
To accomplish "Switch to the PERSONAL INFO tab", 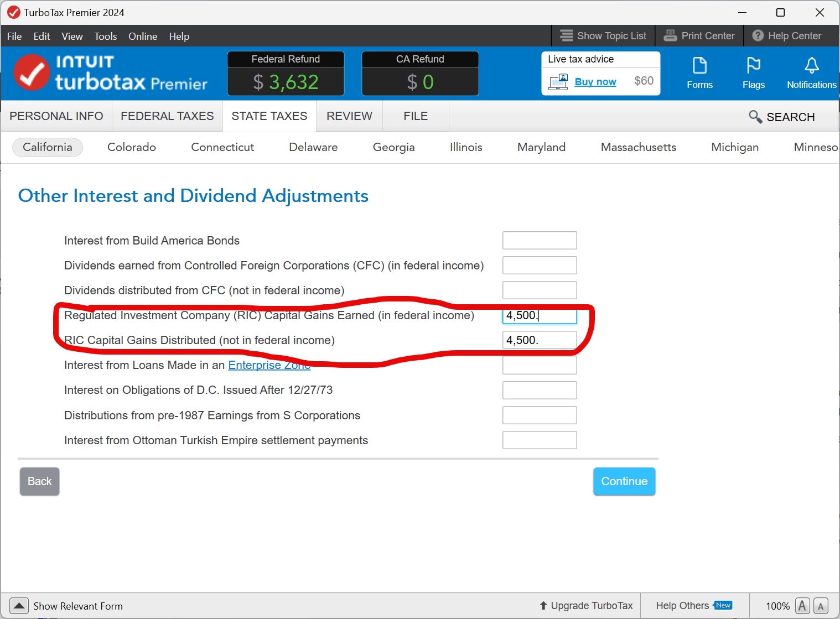I will pos(56,116).
